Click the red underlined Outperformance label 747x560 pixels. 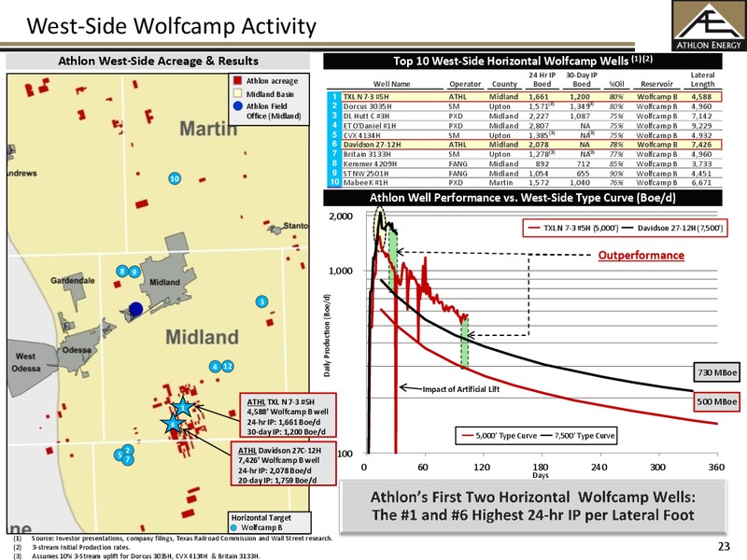pyautogui.click(x=641, y=255)
